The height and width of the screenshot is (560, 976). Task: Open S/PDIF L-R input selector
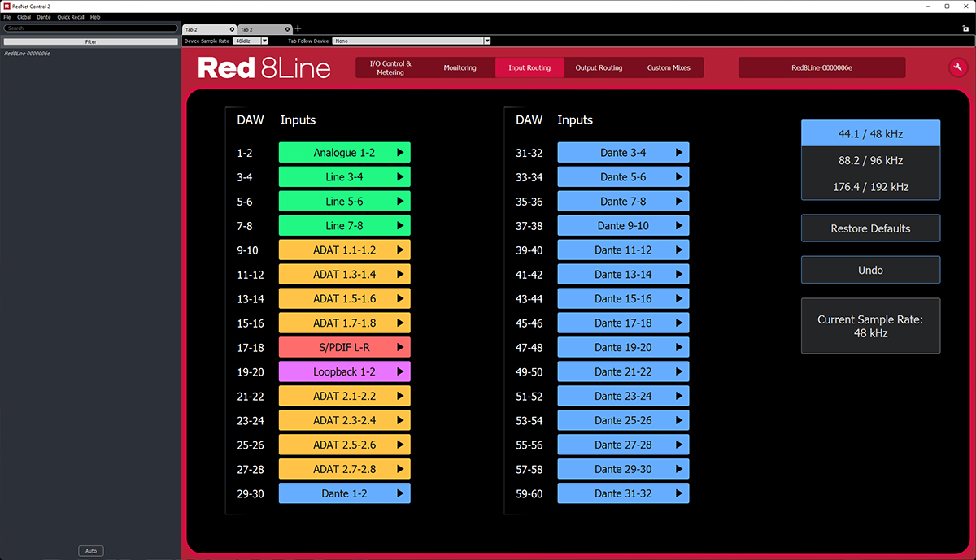click(x=344, y=347)
